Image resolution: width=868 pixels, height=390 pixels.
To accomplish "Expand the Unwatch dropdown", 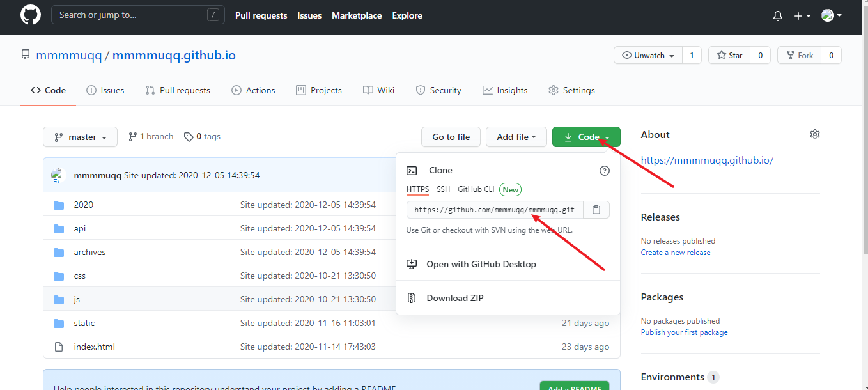I will [x=648, y=56].
